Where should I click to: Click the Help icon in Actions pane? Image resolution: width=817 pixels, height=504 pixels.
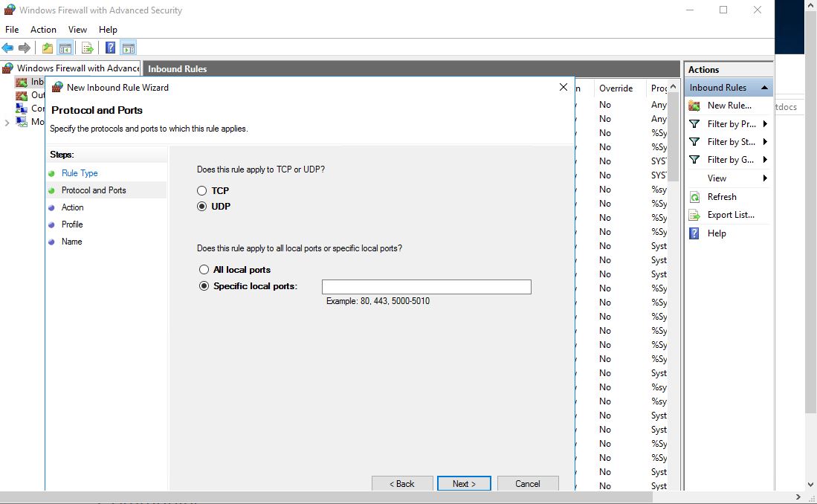pos(694,233)
